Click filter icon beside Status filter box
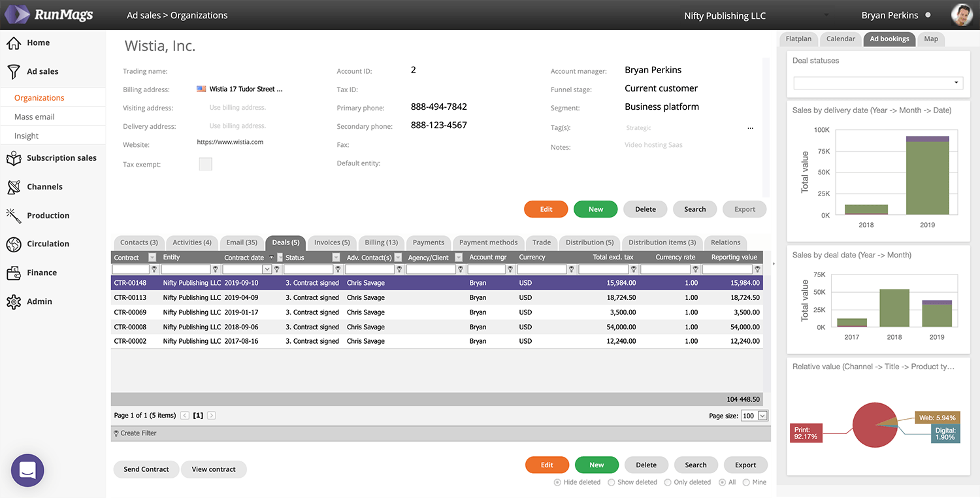The height and width of the screenshot is (498, 980). coord(338,269)
